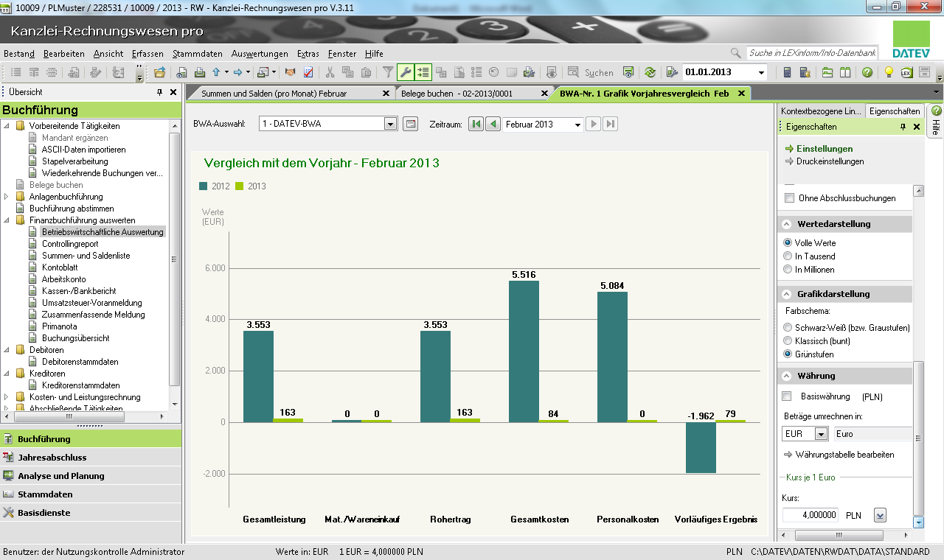Open Umsatzsteuer-Voranmeldung tree item

pos(91,303)
